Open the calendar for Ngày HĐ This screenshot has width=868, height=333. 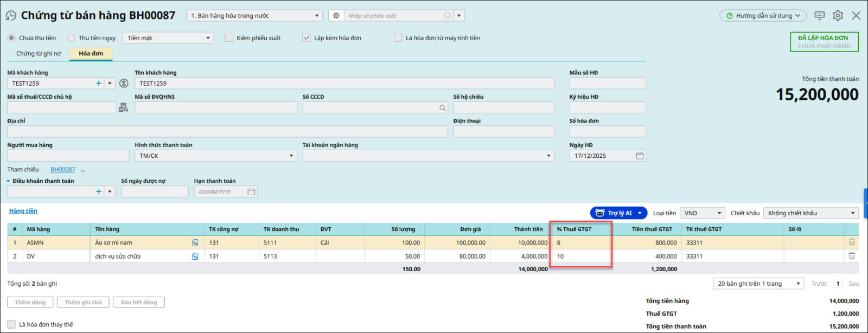click(x=640, y=156)
